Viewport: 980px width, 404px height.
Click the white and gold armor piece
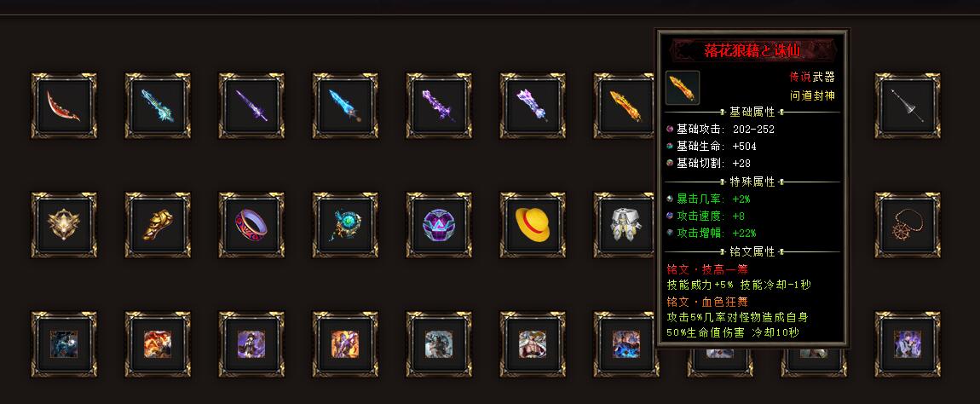click(x=625, y=225)
